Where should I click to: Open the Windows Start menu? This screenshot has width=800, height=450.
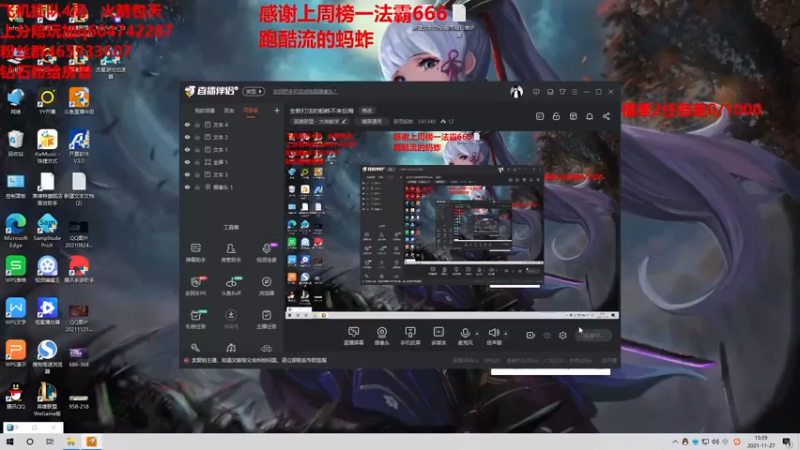(x=10, y=442)
